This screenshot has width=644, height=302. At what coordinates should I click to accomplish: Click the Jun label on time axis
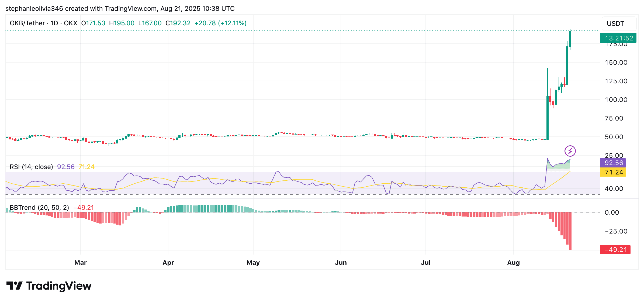tap(341, 263)
